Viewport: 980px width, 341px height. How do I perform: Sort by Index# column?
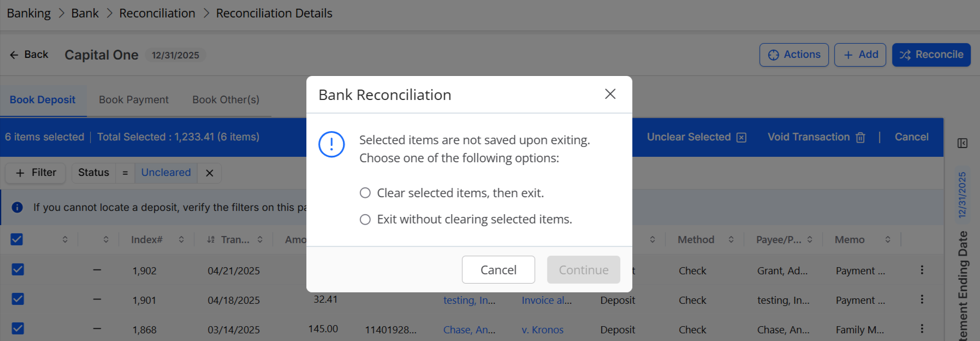[181, 239]
